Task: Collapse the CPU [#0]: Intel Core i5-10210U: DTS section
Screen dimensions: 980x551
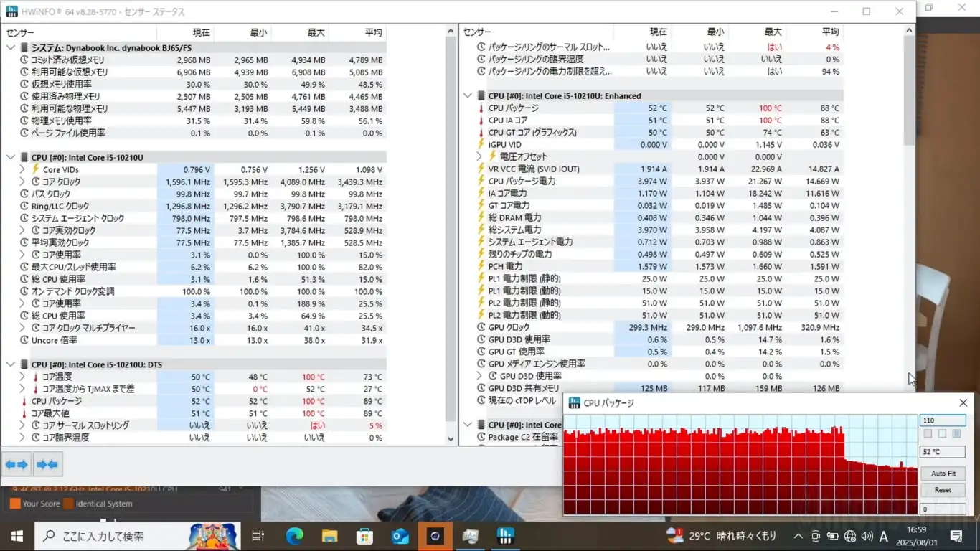Action: click(x=11, y=364)
